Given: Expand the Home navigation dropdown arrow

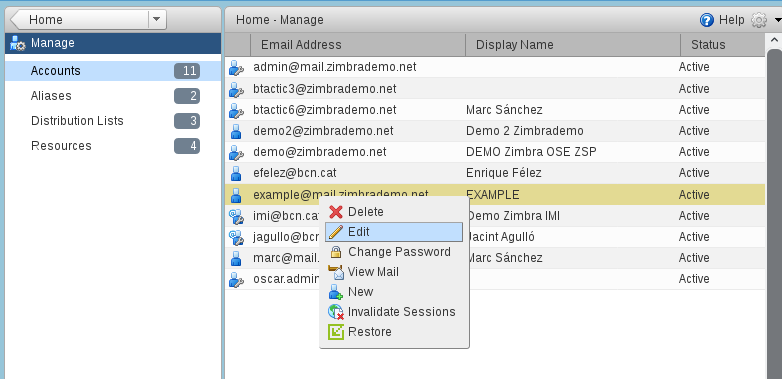Looking at the screenshot, I should click(157, 19).
